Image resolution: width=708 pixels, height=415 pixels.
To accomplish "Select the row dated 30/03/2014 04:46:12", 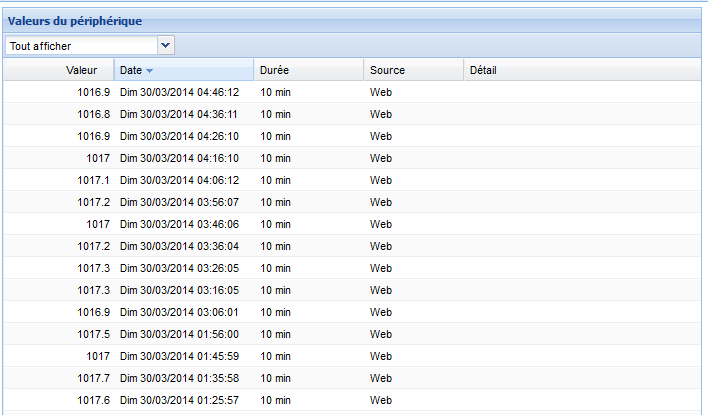I will coord(179,92).
